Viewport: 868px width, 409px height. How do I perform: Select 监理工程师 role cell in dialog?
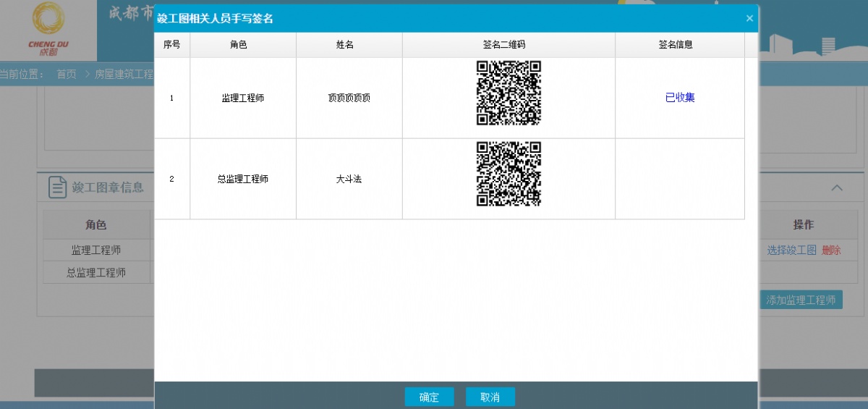click(x=243, y=98)
